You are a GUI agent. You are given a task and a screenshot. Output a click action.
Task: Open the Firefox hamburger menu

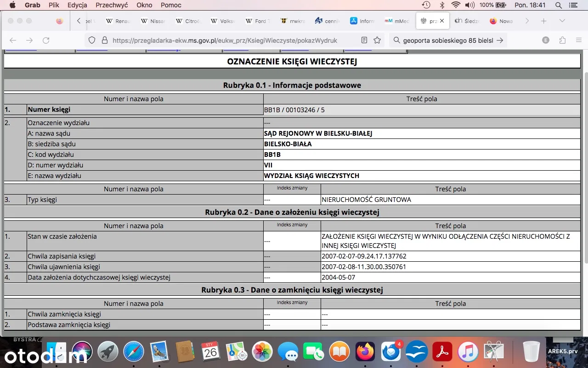coord(579,40)
